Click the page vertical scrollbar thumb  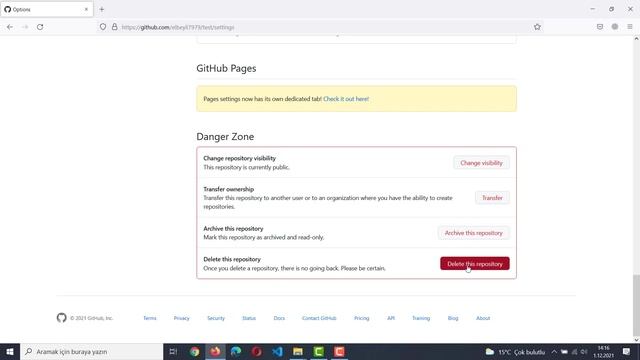click(x=636, y=305)
